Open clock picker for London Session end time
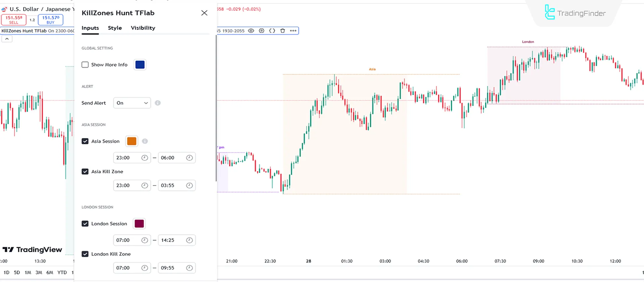The height and width of the screenshot is (282, 644). (x=190, y=240)
